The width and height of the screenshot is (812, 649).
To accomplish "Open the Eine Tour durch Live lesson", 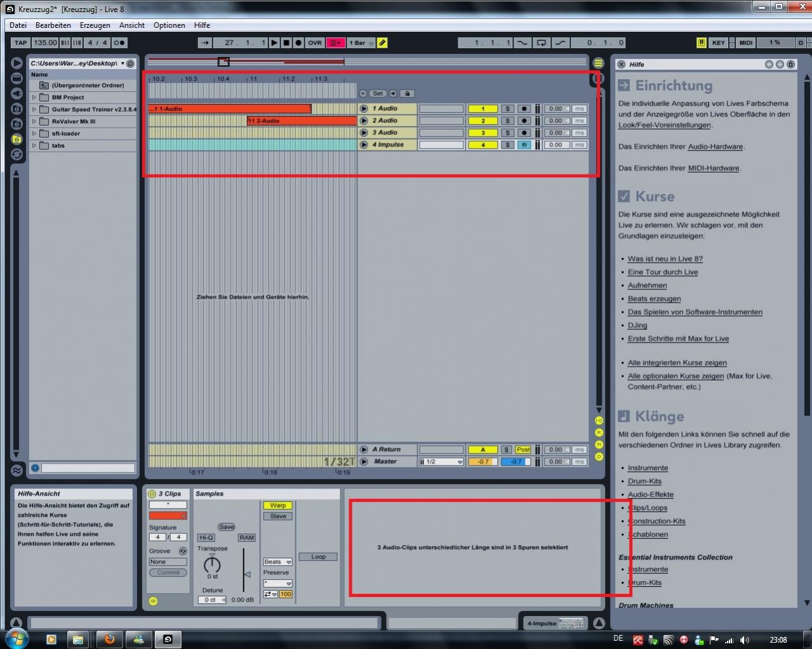I will point(662,272).
